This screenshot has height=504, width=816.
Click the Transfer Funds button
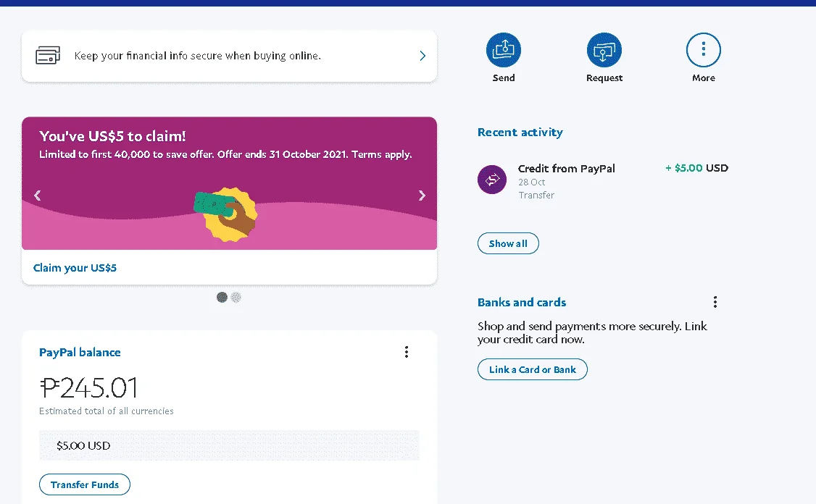[84, 484]
